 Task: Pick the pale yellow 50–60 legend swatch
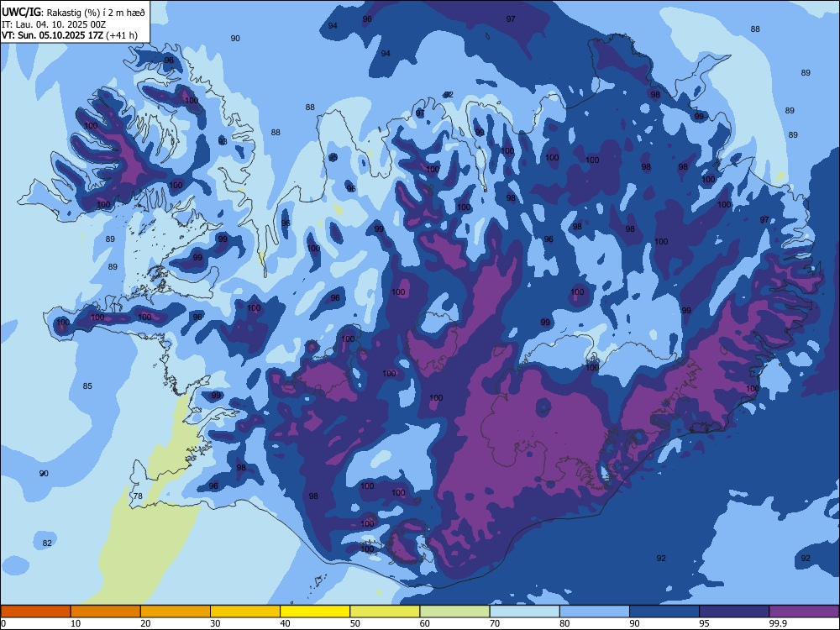385,612
